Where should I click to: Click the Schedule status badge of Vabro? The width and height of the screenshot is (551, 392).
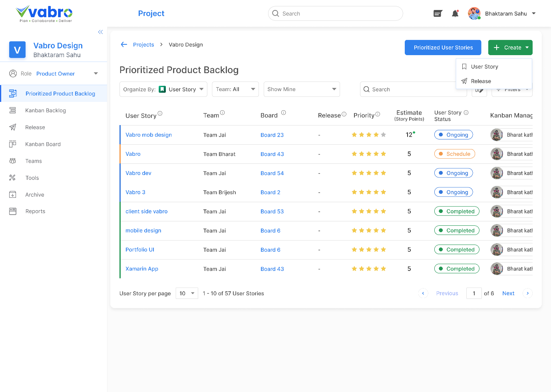[455, 154]
